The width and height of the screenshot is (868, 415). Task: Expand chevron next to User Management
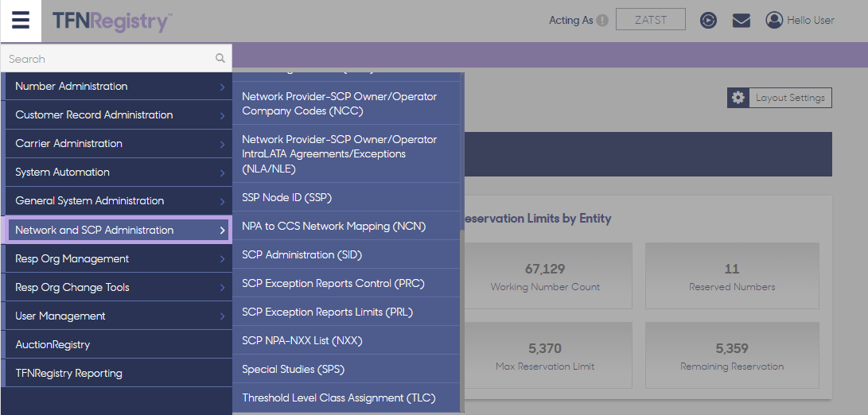pos(222,316)
